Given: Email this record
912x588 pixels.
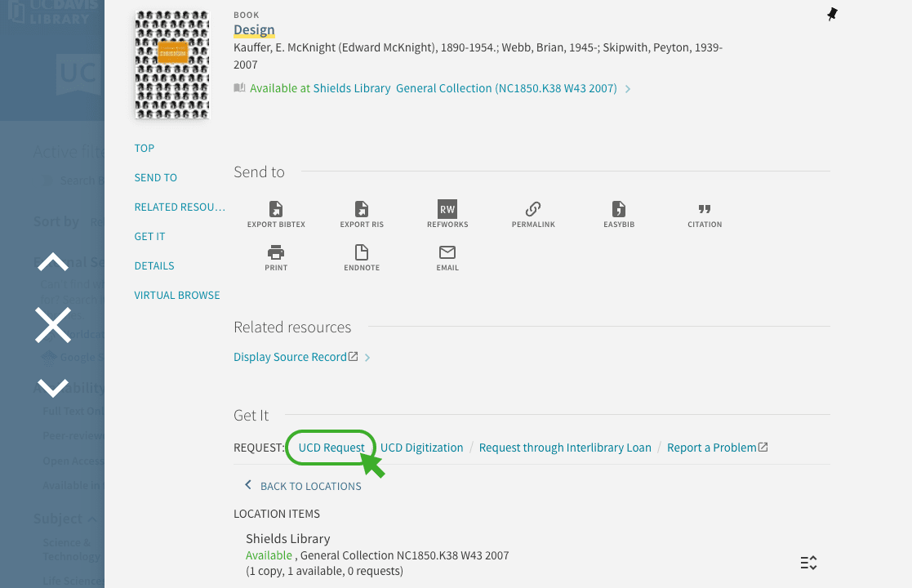Looking at the screenshot, I should point(447,252).
